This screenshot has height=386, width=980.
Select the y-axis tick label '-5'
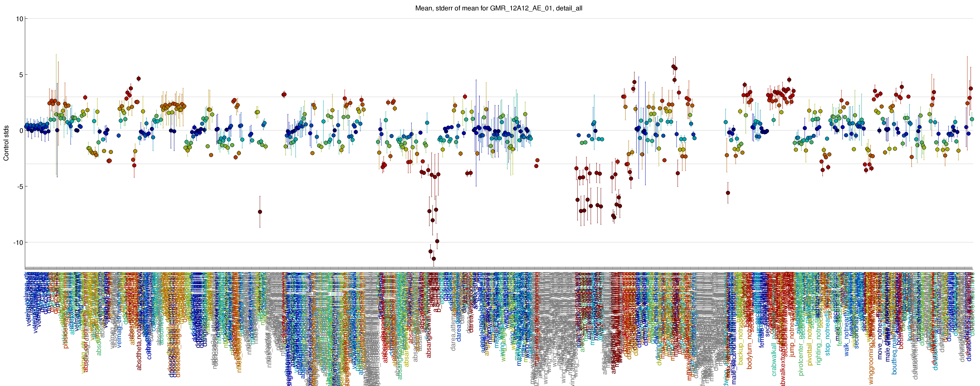[20, 187]
